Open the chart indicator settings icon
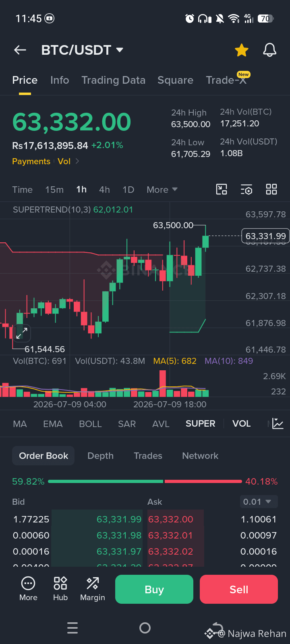The width and height of the screenshot is (290, 644). click(246, 189)
